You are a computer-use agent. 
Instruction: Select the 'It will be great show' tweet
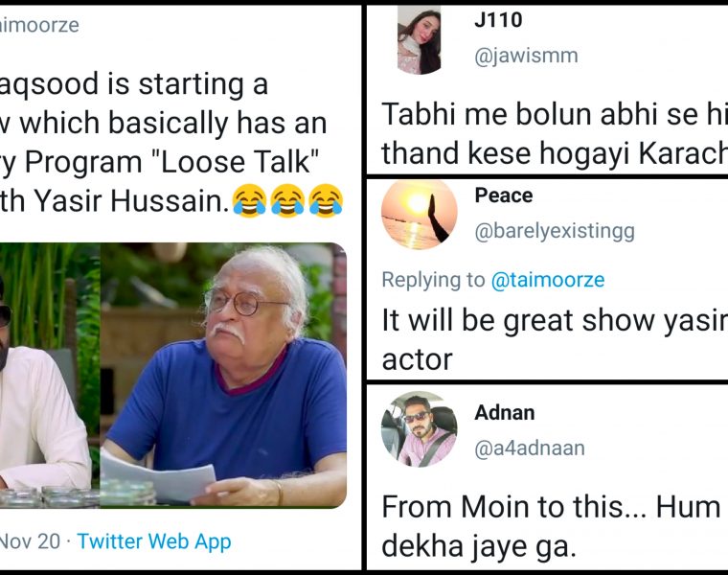[x=554, y=338]
